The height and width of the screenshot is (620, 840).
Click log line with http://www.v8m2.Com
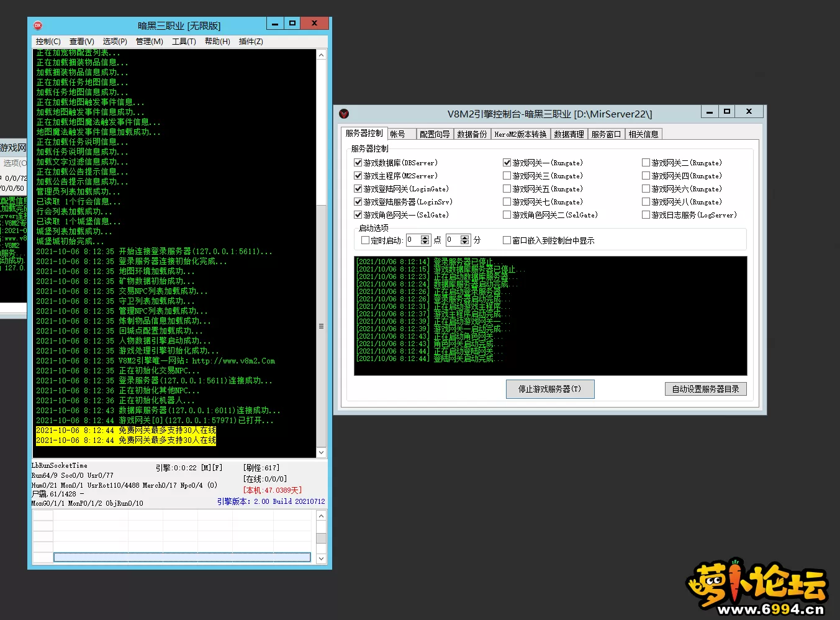155,361
